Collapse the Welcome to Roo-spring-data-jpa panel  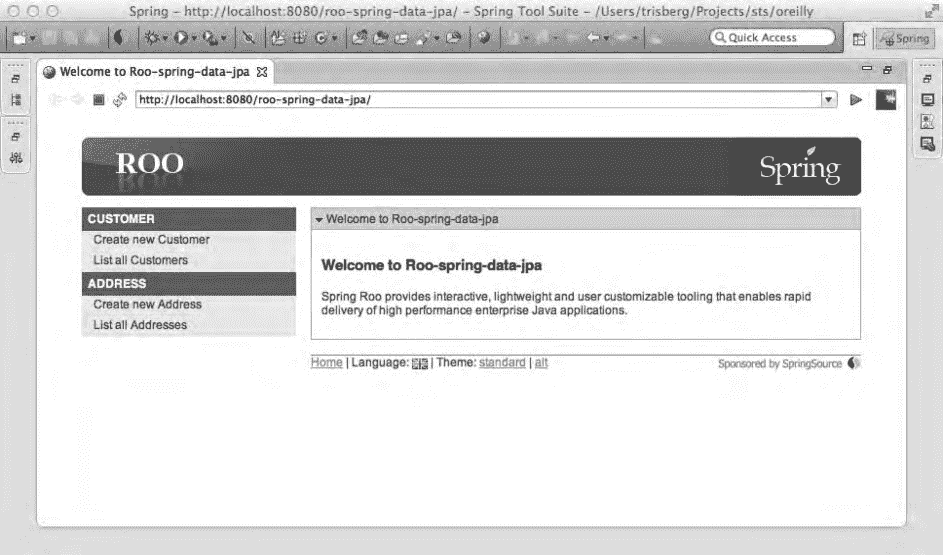(319, 219)
